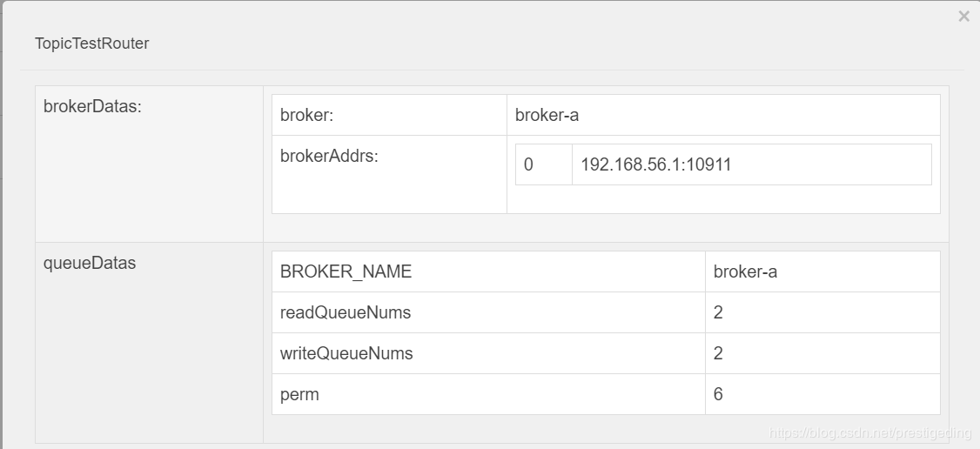Select the writeQueueNums value 2
Screen dimensions: 980x449
coord(718,353)
